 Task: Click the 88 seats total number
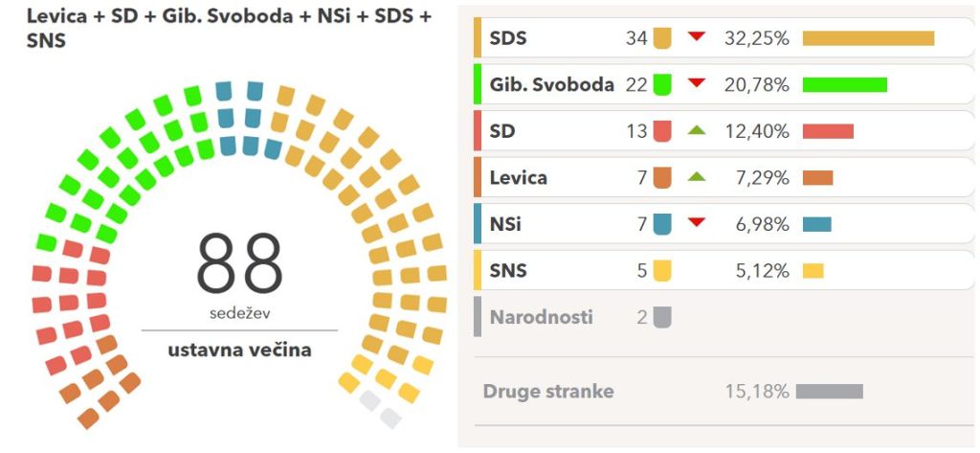pos(240,263)
